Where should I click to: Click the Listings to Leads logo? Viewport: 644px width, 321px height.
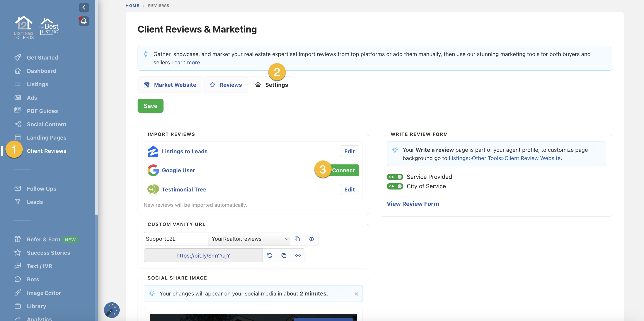pos(24,27)
